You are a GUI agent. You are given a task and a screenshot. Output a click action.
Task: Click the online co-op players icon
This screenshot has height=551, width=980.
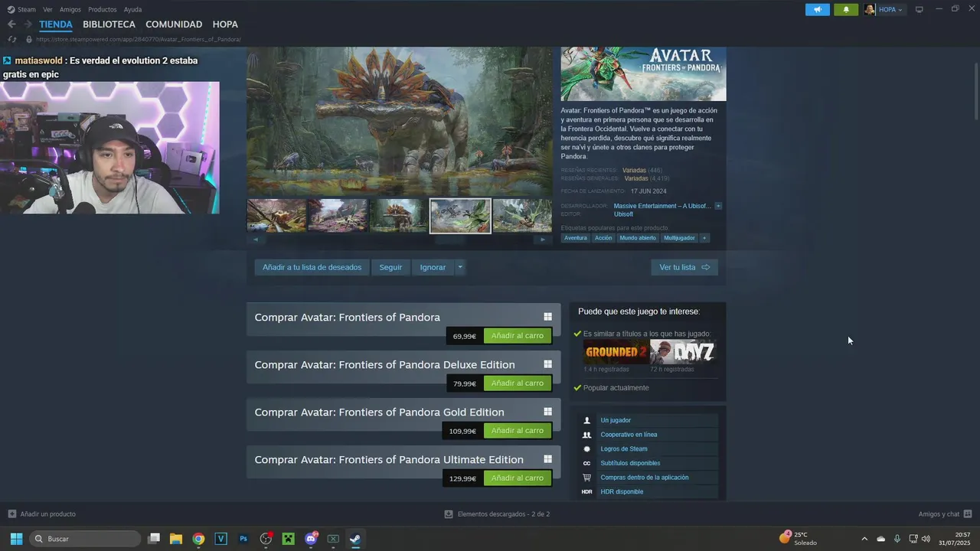587,435
